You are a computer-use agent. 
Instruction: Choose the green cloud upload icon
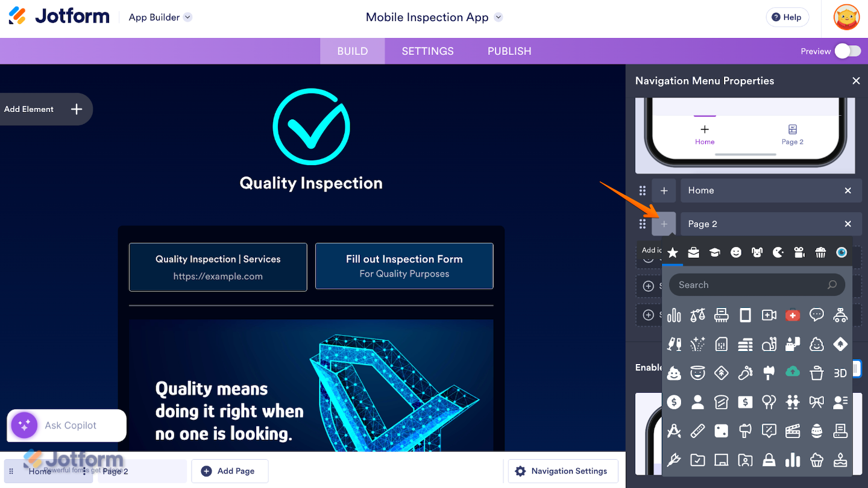click(793, 372)
